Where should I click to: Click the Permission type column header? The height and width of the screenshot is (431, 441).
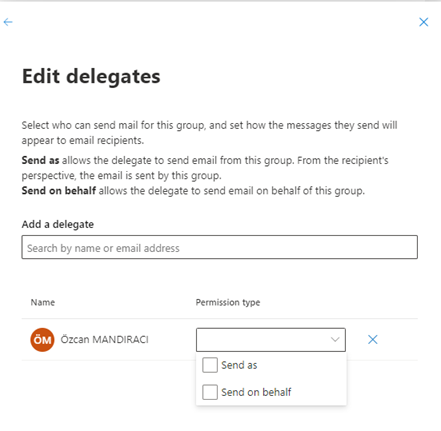coord(228,302)
